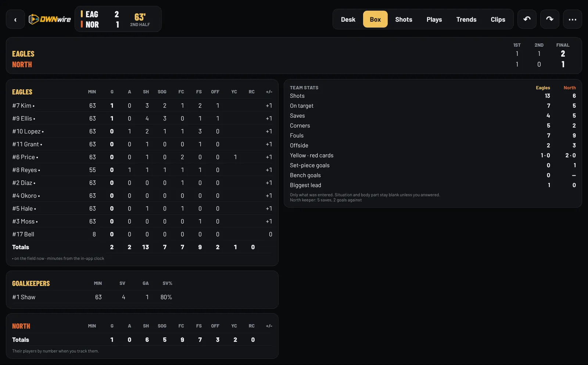This screenshot has width=588, height=365.
Task: Click goalkeeper #1 Shaw
Action: (x=24, y=297)
